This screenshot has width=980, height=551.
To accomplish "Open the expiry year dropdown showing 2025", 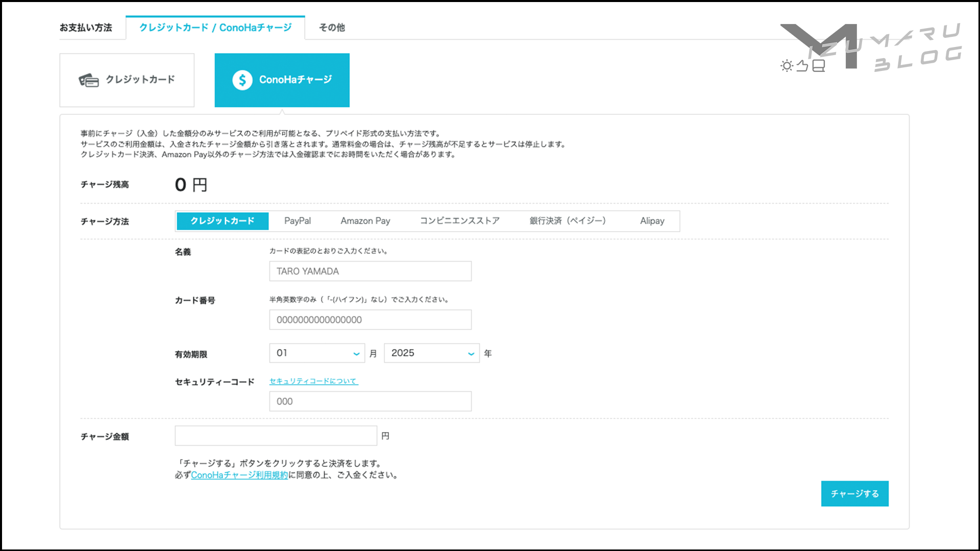I will (x=432, y=353).
